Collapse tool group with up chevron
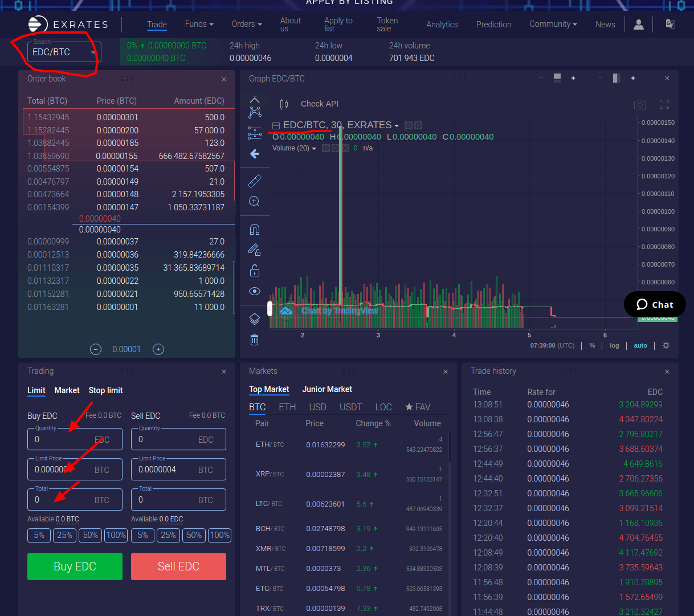 255,100
